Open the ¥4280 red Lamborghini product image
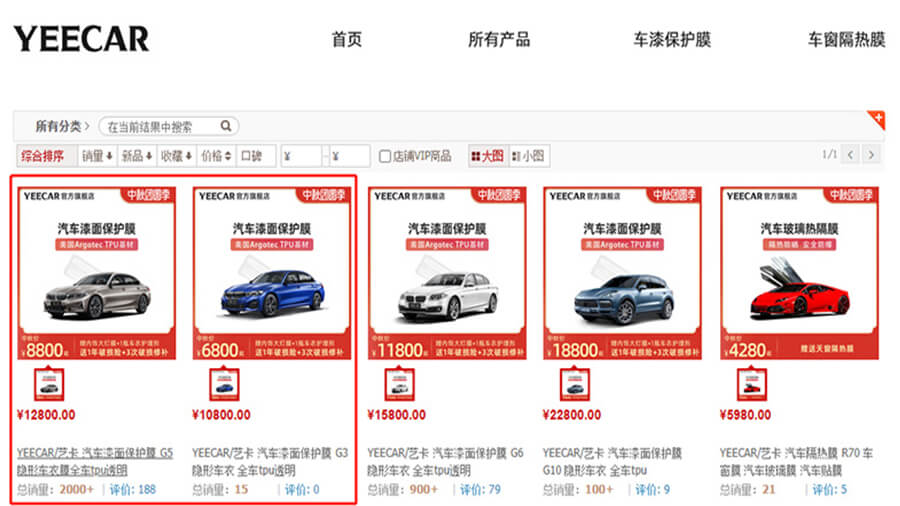The width and height of the screenshot is (900, 506). tap(800, 273)
